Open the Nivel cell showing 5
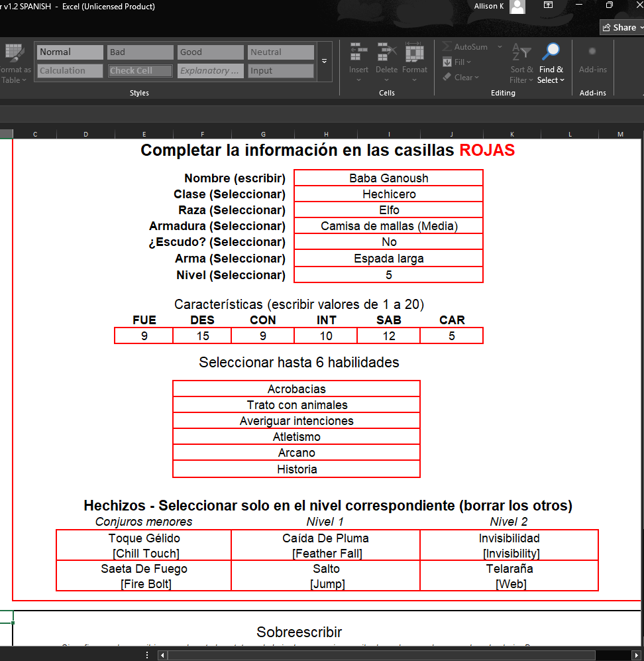The image size is (644, 661). (389, 275)
